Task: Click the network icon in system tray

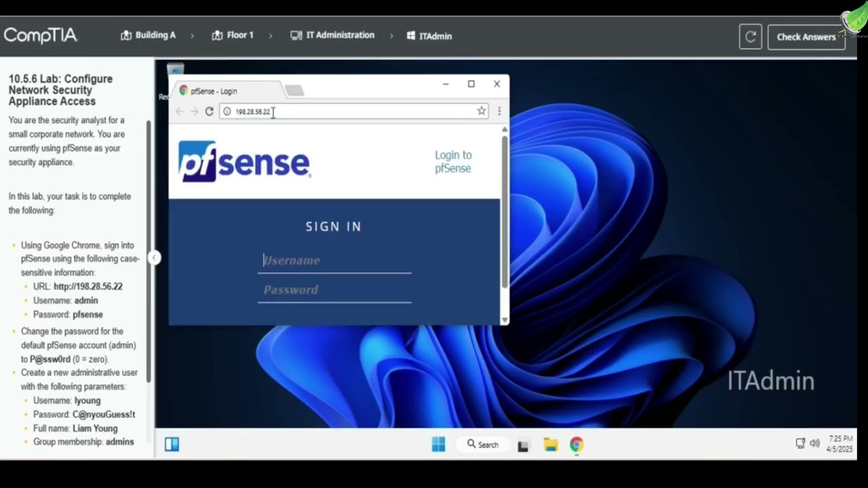Action: (x=800, y=443)
